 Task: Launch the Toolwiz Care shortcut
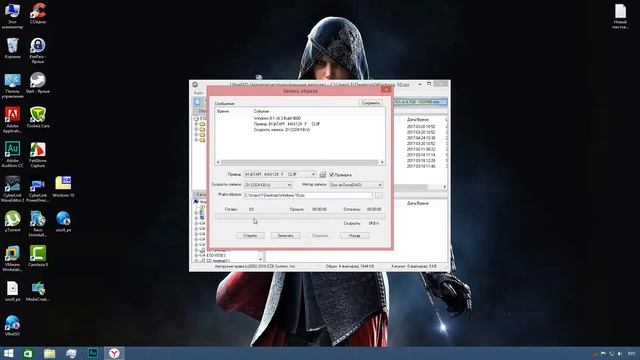coord(38,118)
